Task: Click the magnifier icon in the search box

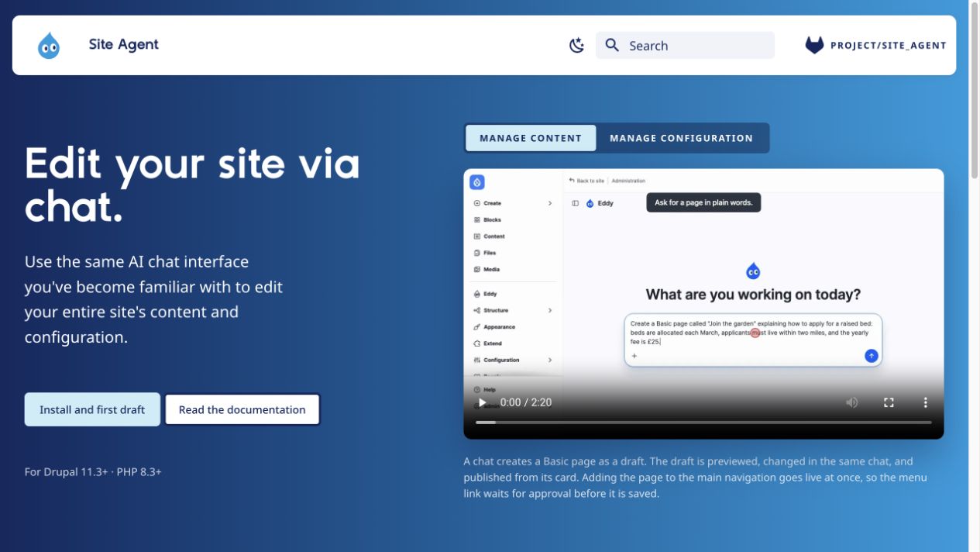Action: (x=612, y=45)
